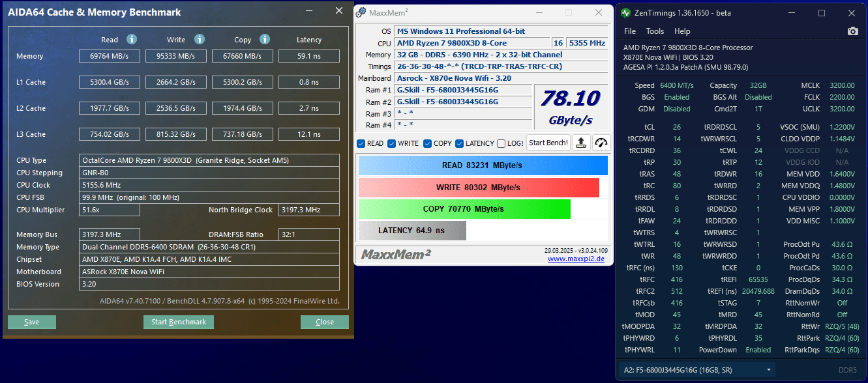Click the Copy info icon in AIDA64
The image size is (868, 383).
point(265,40)
